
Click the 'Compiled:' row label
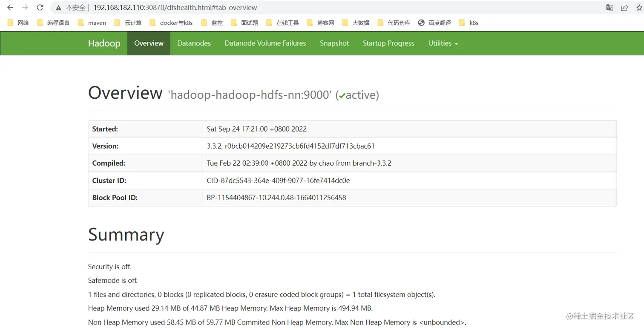tap(109, 163)
